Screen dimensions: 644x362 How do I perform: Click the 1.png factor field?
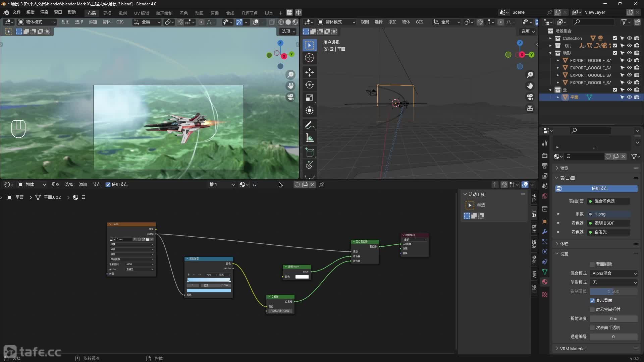pos(609,214)
